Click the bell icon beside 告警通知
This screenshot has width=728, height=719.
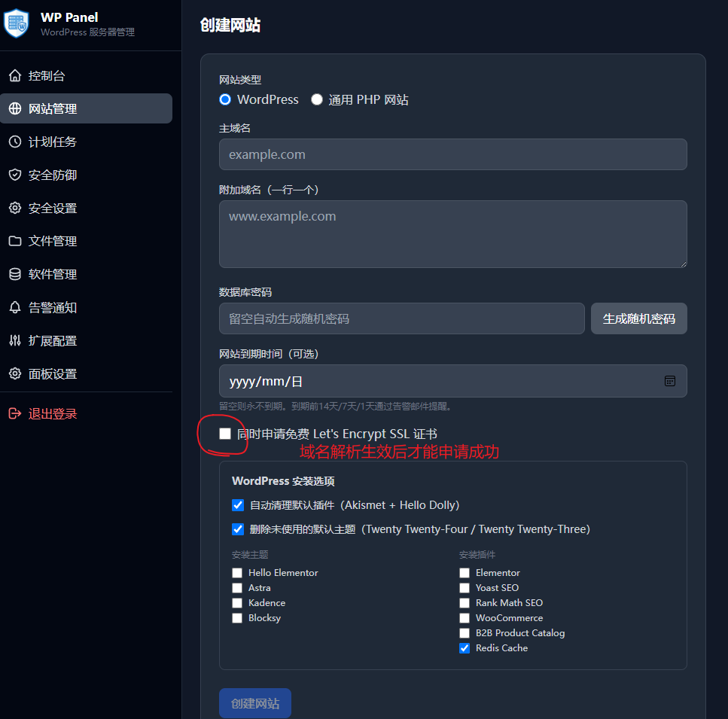(15, 307)
